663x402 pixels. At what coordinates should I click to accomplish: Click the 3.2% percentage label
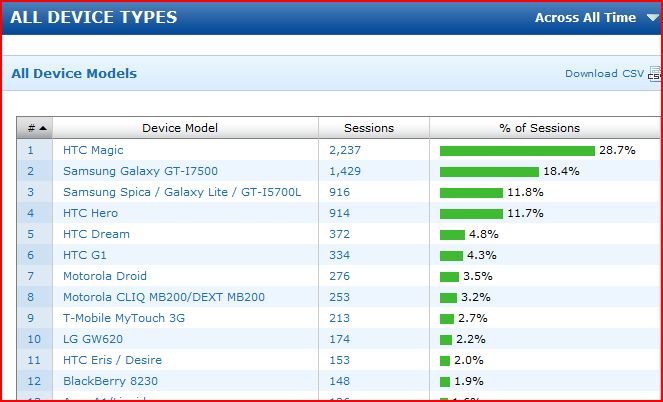pyautogui.click(x=476, y=297)
